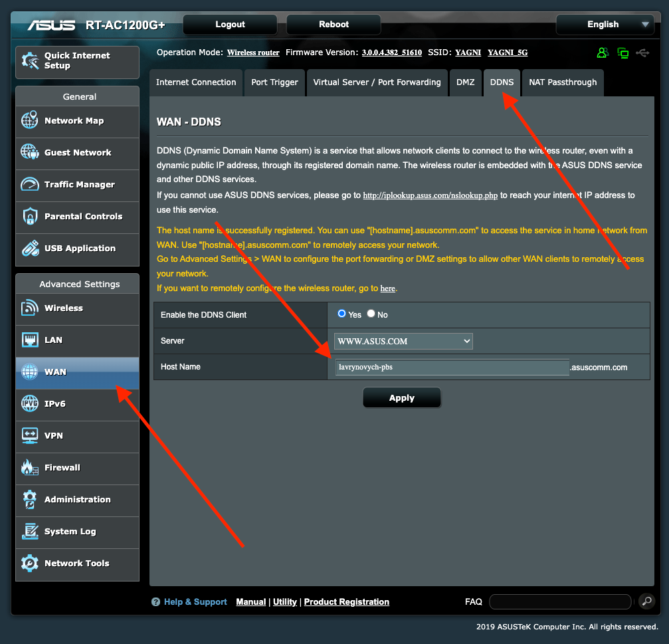Switch to the Port Trigger tab
Screen dimensions: 669x644
275,82
